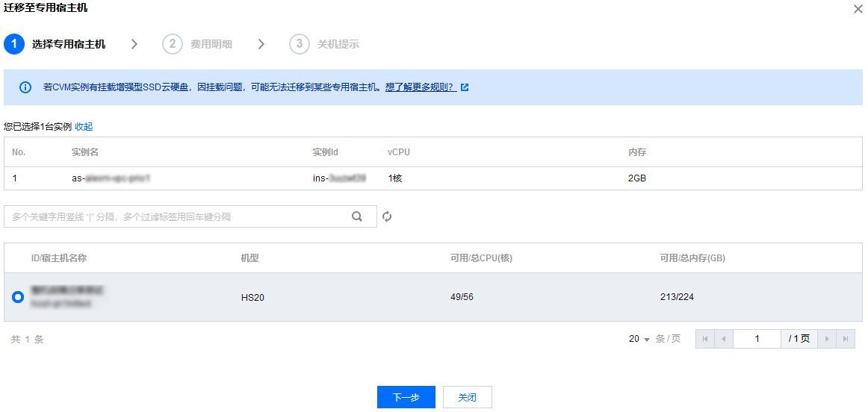Select the HS20 dedicated host radio button
The width and height of the screenshot is (868, 412).
18,298
